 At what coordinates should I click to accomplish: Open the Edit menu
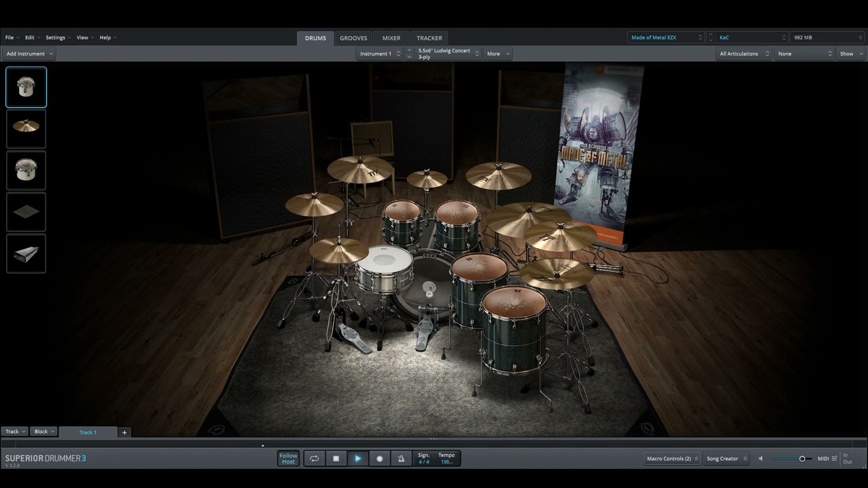coord(32,38)
